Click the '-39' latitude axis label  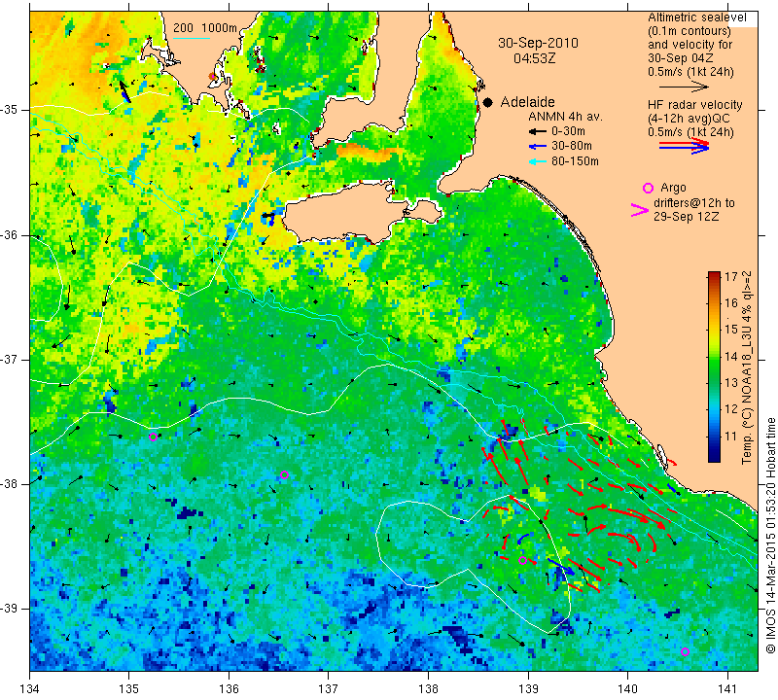[x=10, y=609]
